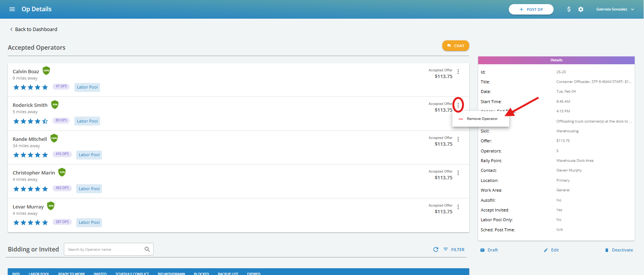
Task: Open Calvin Boaz's three-dot options menu
Action: [458, 72]
